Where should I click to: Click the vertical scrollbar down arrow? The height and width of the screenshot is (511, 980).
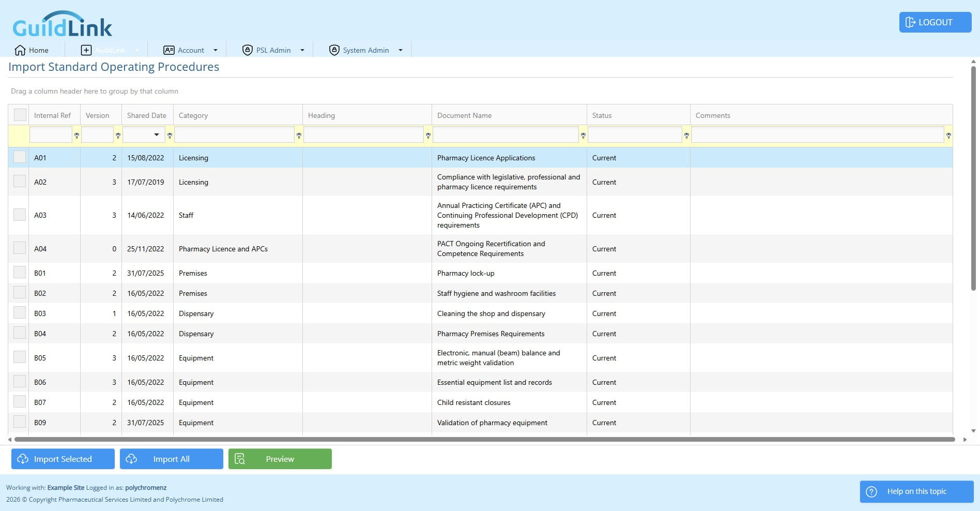click(x=973, y=430)
